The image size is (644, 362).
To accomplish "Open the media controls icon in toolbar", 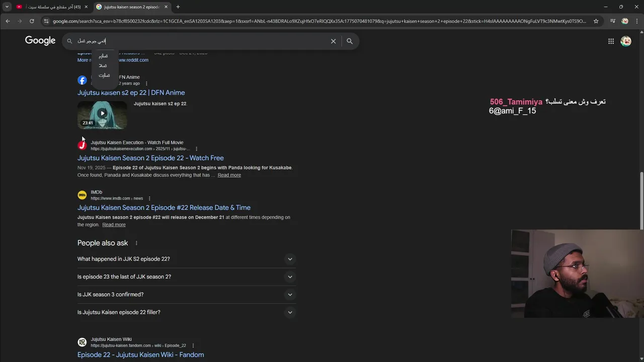I will click(x=612, y=21).
